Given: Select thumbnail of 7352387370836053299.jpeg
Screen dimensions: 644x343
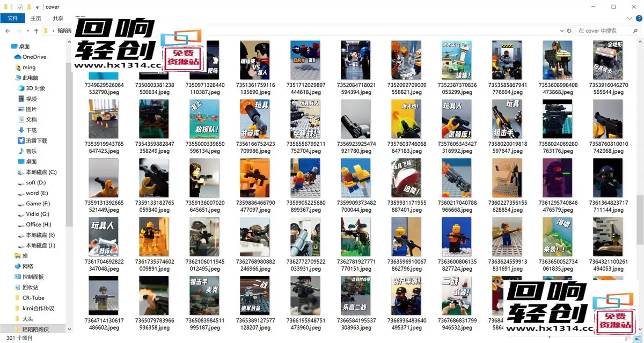Looking at the screenshot, I should [457, 60].
